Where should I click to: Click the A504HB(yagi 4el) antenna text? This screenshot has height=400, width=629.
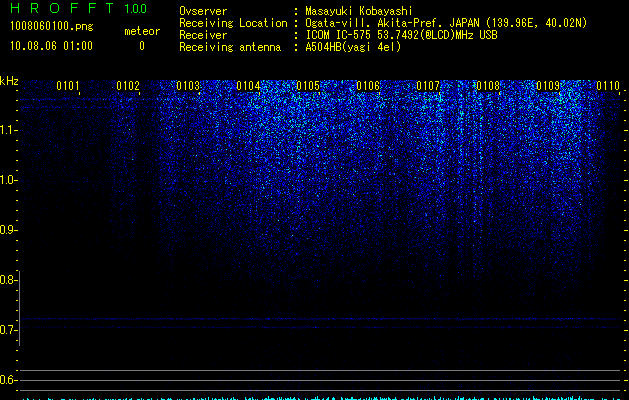pos(353,47)
